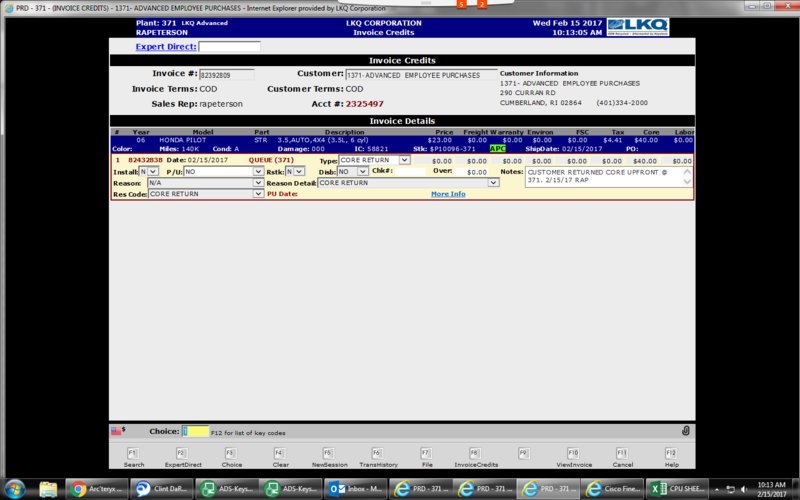The image size is (800, 500).
Task: Click the US flag currency icon
Action: pyautogui.click(x=116, y=431)
